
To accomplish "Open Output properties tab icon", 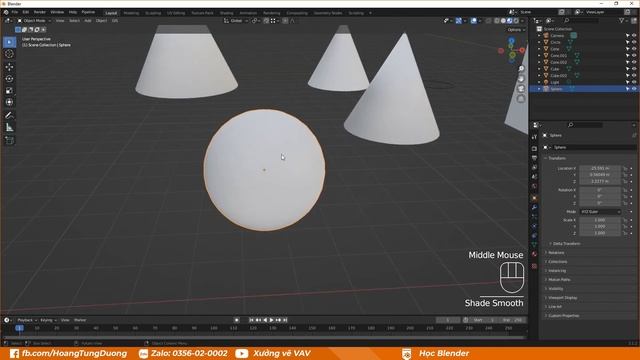I will (x=534, y=158).
